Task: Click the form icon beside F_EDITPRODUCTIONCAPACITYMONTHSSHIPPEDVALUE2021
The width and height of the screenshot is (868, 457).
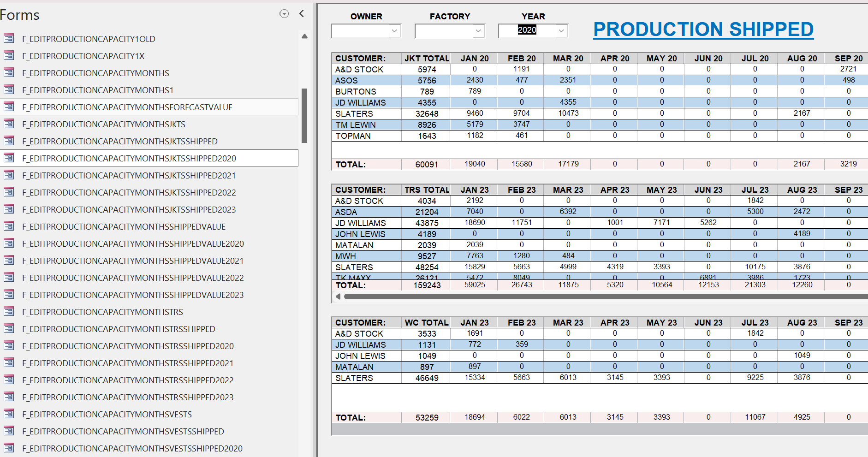Action: 9,260
